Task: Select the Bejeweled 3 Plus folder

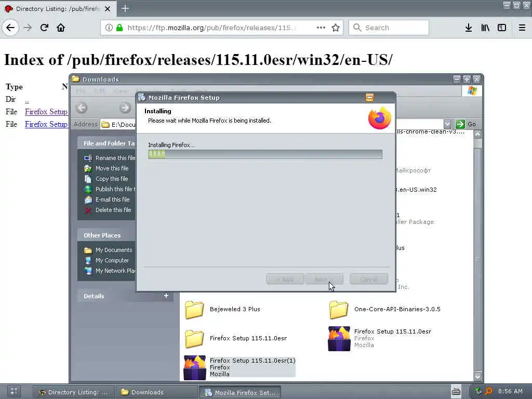Action: pyautogui.click(x=222, y=310)
